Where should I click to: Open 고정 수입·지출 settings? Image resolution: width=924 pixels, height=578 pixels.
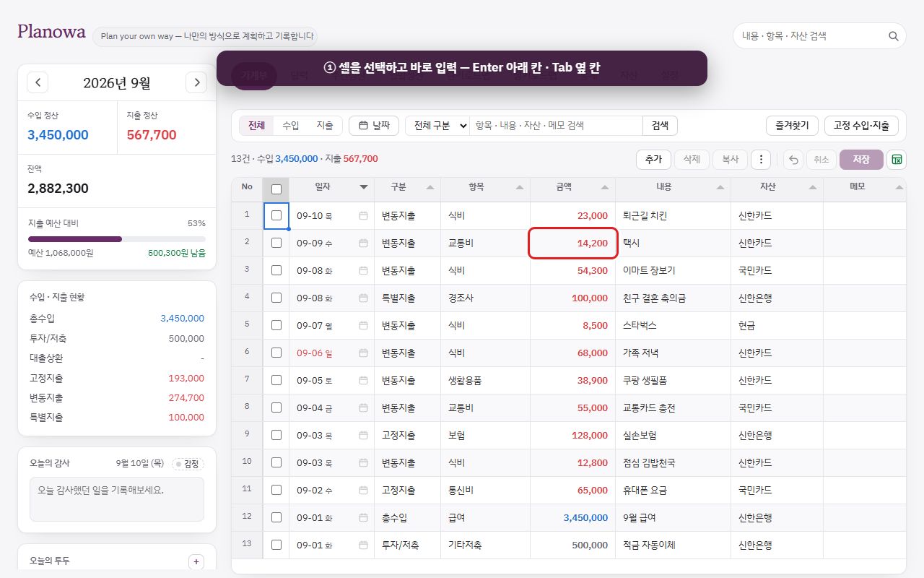tap(861, 126)
